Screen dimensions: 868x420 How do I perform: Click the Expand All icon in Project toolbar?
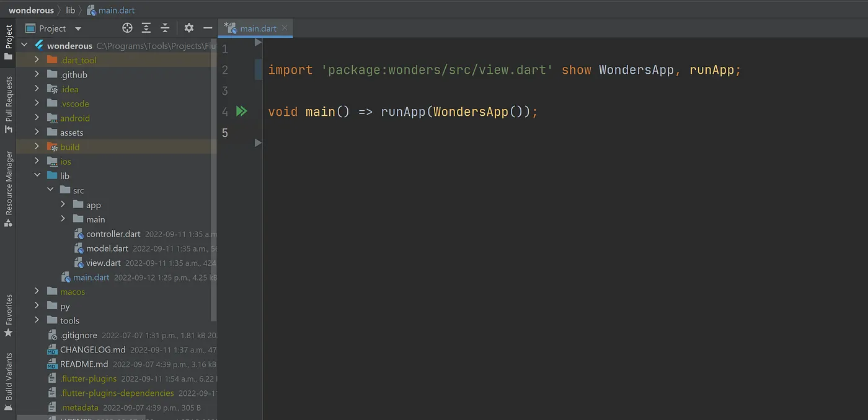(x=146, y=27)
